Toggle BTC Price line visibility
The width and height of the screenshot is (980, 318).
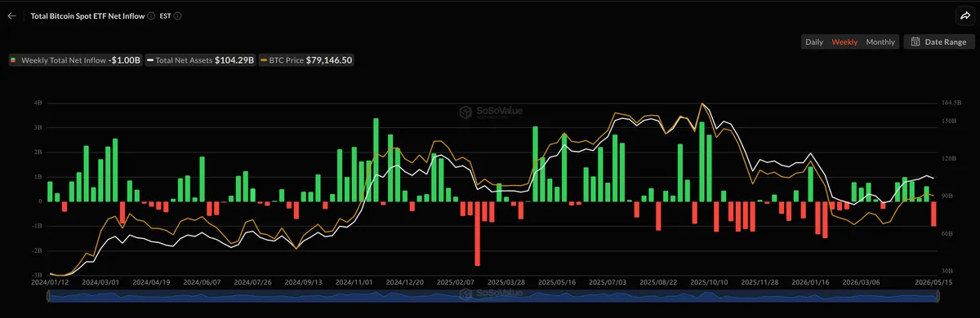[305, 60]
